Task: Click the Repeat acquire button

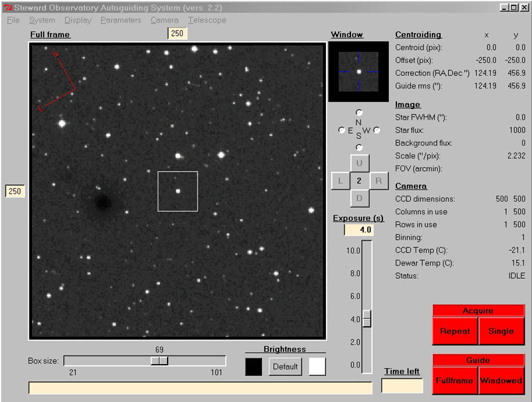Action: tap(455, 331)
